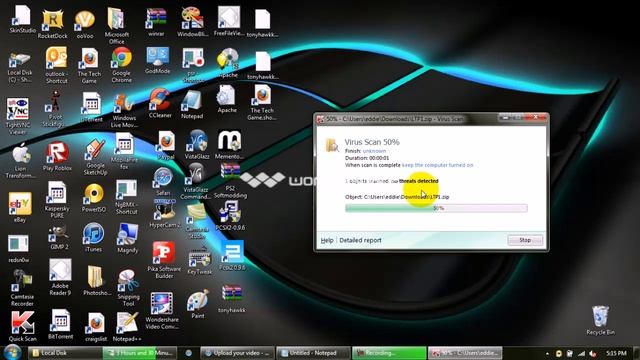
Task: Launch Play Roblox shortcut
Action: tap(57, 156)
